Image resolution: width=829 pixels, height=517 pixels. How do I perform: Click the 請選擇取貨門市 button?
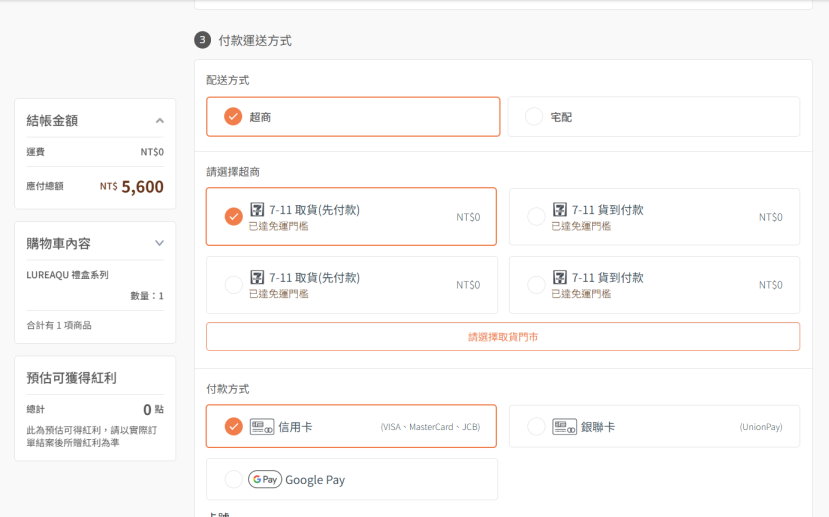click(x=503, y=337)
